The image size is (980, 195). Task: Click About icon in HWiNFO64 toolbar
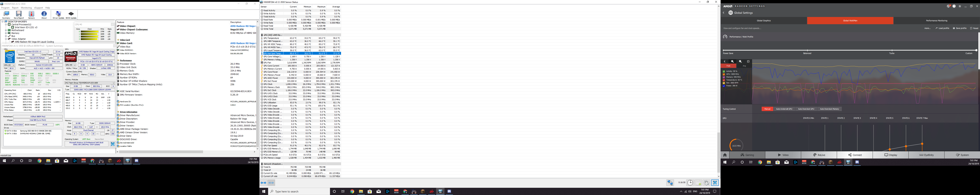(x=44, y=15)
